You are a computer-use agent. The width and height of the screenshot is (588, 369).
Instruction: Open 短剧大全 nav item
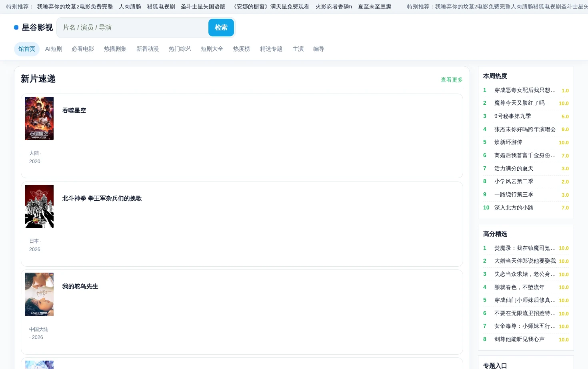pos(212,49)
